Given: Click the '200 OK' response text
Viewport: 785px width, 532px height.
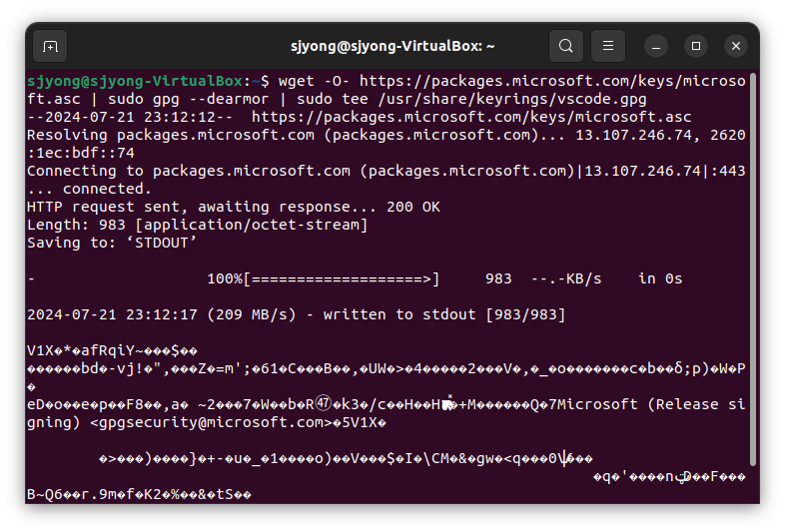Looking at the screenshot, I should tap(413, 208).
